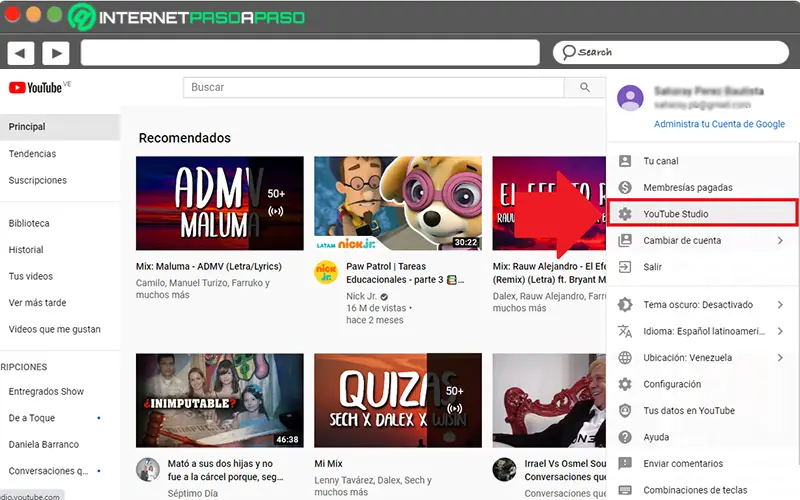Viewport: 800px width, 500px height.
Task: Expand the Tema oscuro submenu chevron
Action: coord(780,305)
